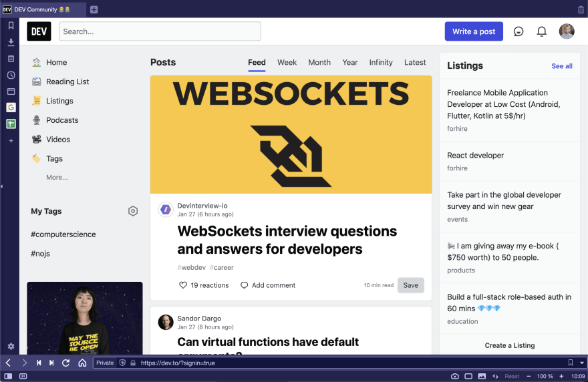This screenshot has width=588, height=382.
Task: Open the Connect chat messages icon
Action: [x=519, y=31]
